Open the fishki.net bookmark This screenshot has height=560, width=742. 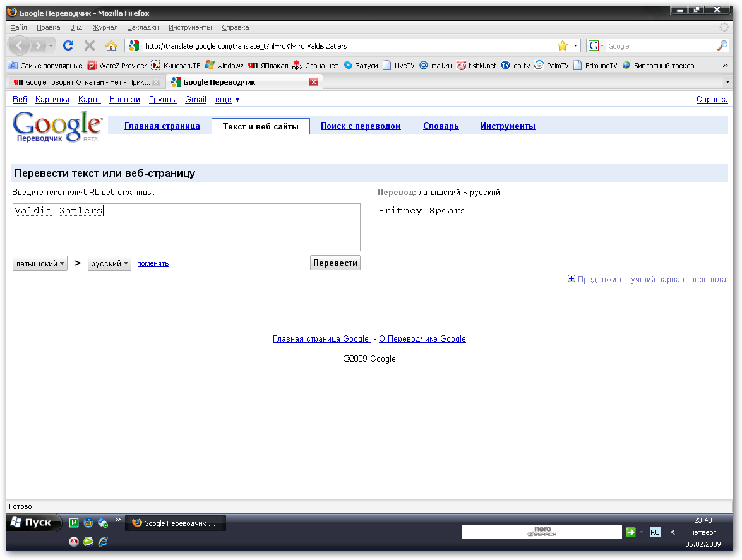pos(477,65)
